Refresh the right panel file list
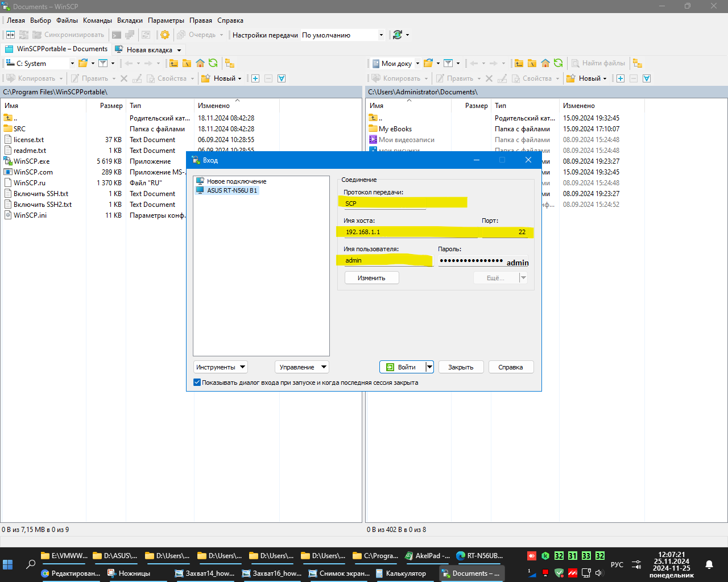The image size is (728, 582). pos(559,63)
